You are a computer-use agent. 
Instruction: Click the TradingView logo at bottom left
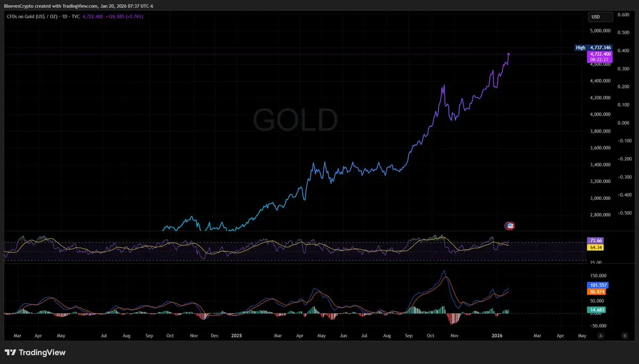click(x=35, y=353)
